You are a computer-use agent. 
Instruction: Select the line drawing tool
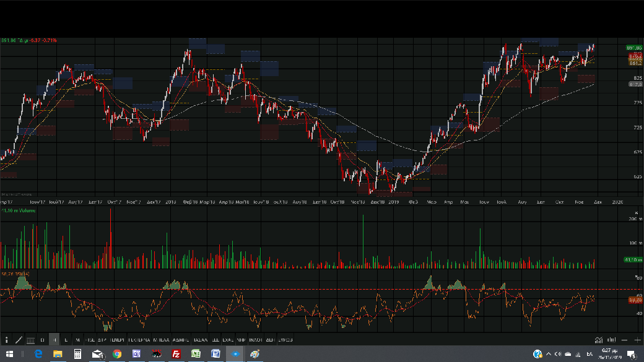click(x=19, y=340)
